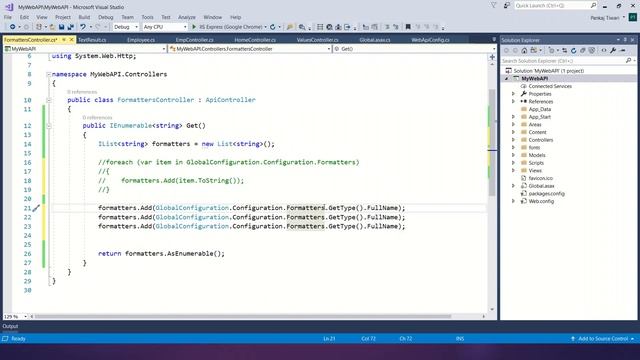
Task: Click the Solution Explorer search magnifier icon
Action: (x=628, y=60)
